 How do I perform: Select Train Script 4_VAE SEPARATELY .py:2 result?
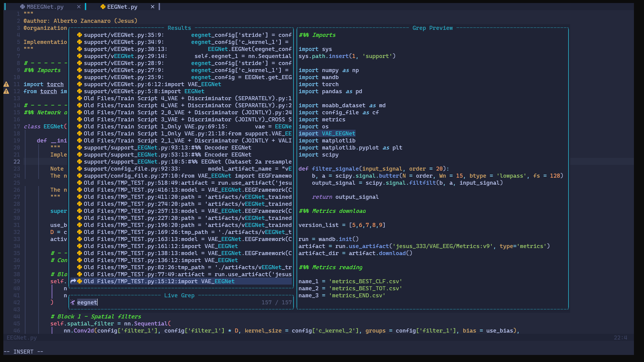pyautogui.click(x=181, y=105)
